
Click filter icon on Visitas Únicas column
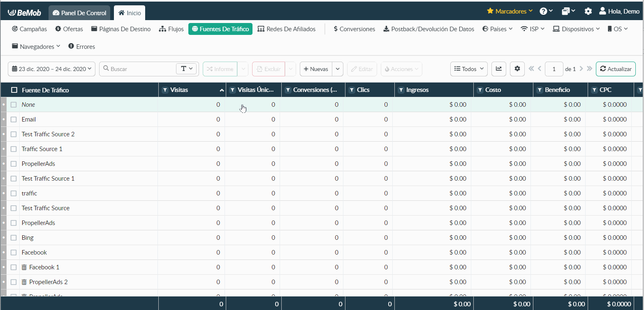click(x=232, y=90)
